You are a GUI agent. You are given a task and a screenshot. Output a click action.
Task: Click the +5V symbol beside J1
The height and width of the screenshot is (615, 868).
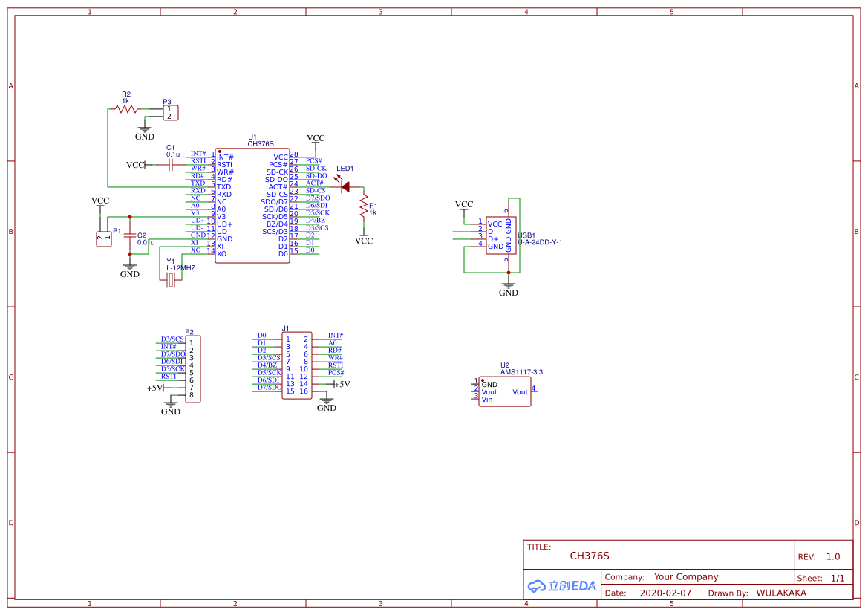pos(342,384)
